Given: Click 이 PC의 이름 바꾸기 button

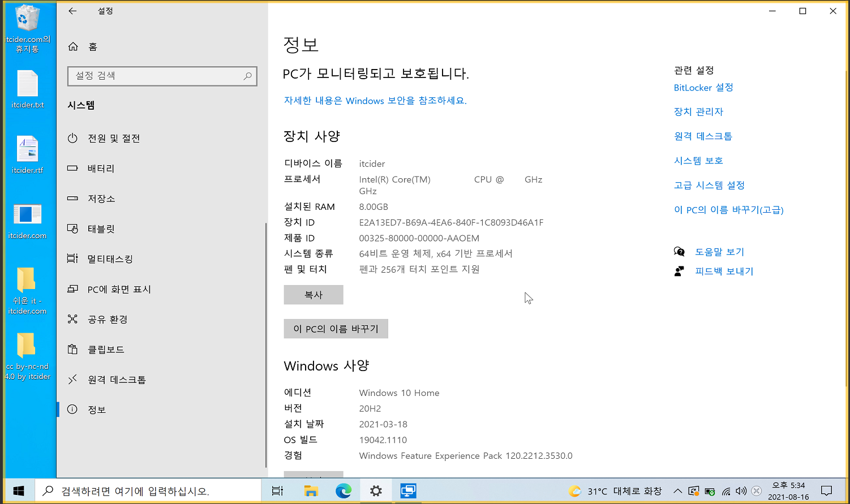Looking at the screenshot, I should pos(336,329).
